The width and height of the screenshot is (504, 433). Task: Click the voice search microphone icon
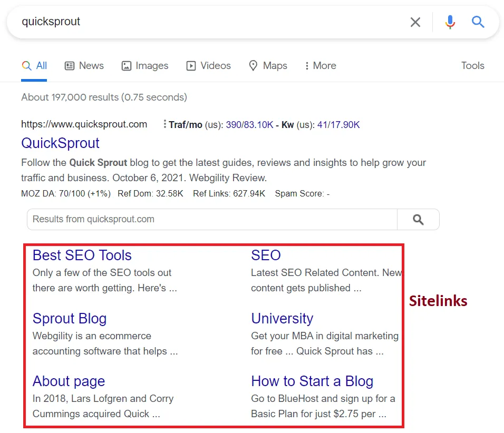tap(450, 22)
